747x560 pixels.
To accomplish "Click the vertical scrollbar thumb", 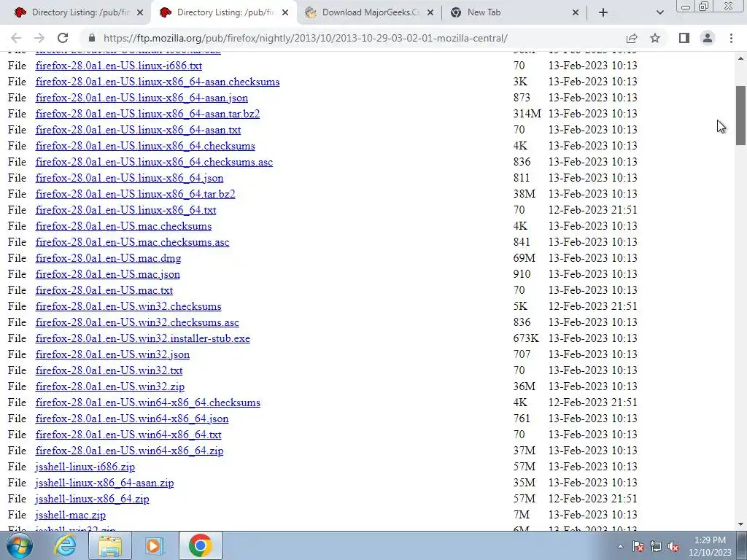I will (741, 115).
